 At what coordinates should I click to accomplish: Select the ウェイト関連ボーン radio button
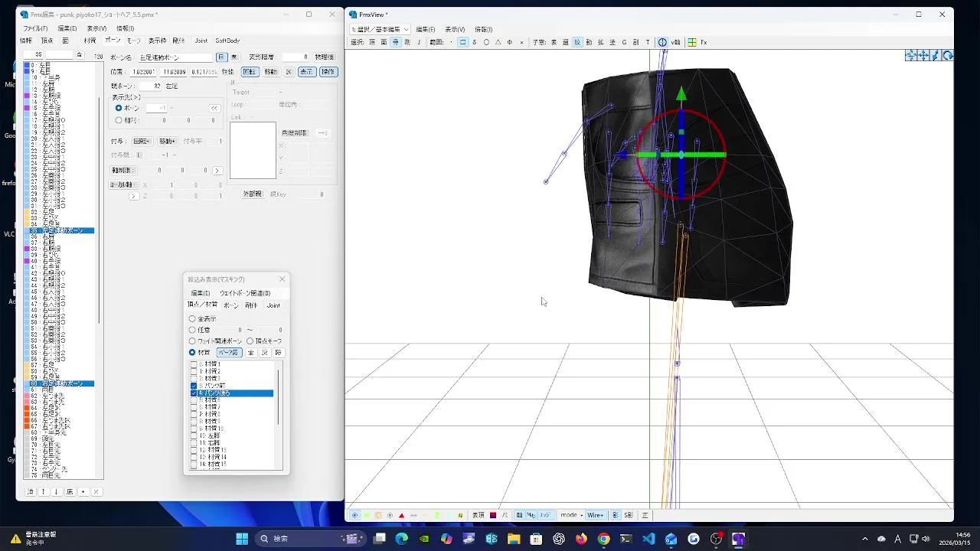[x=192, y=341]
